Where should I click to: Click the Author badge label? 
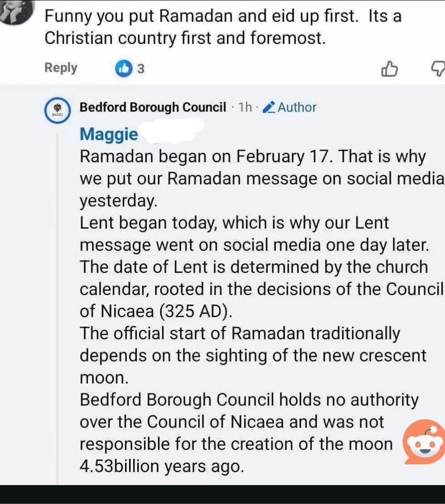coord(297,108)
